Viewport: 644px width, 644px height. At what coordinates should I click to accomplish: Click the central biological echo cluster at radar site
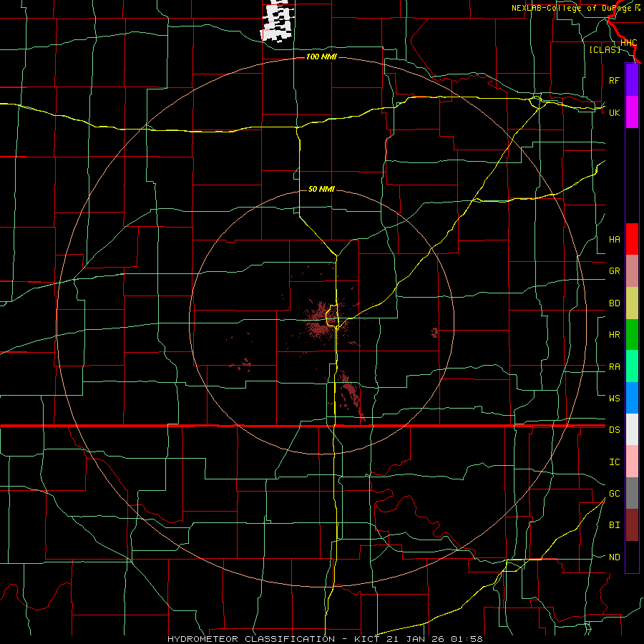coord(323,321)
